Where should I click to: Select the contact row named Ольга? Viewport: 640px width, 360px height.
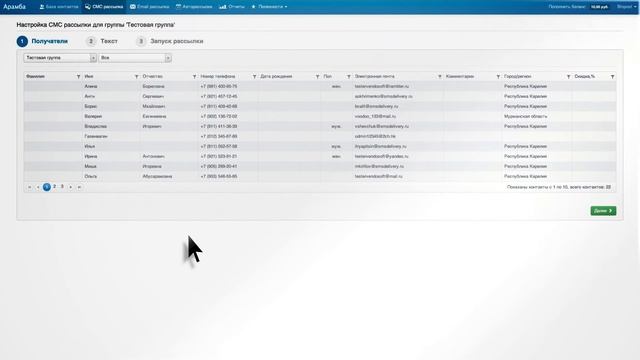click(320, 176)
